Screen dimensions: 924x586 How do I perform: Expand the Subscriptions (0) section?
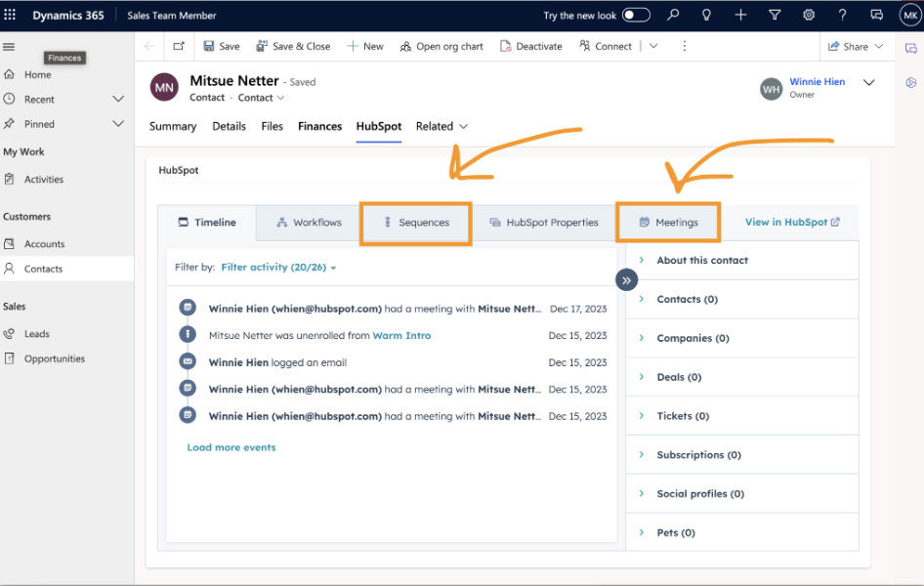[742, 455]
